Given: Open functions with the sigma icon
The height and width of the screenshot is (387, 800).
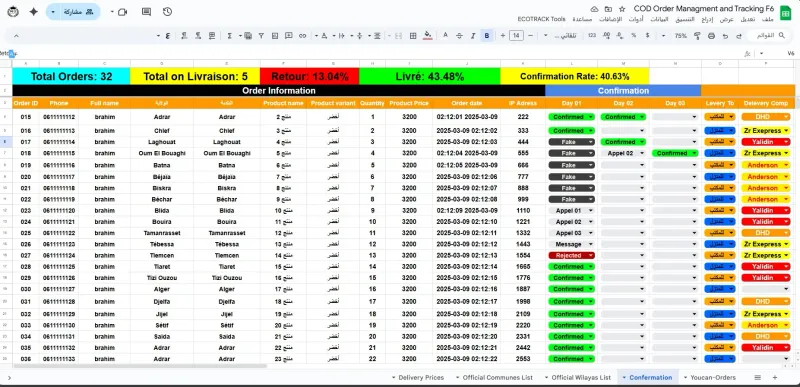Looking at the screenshot, I should [x=230, y=36].
